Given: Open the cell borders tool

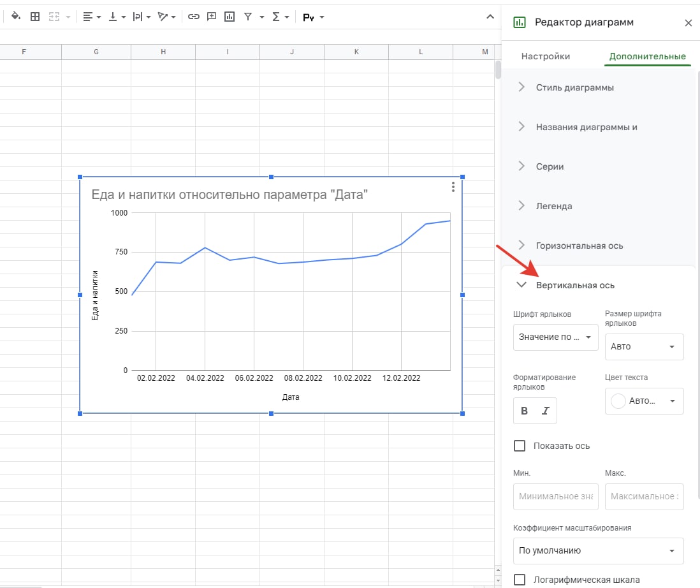Looking at the screenshot, I should (36, 17).
